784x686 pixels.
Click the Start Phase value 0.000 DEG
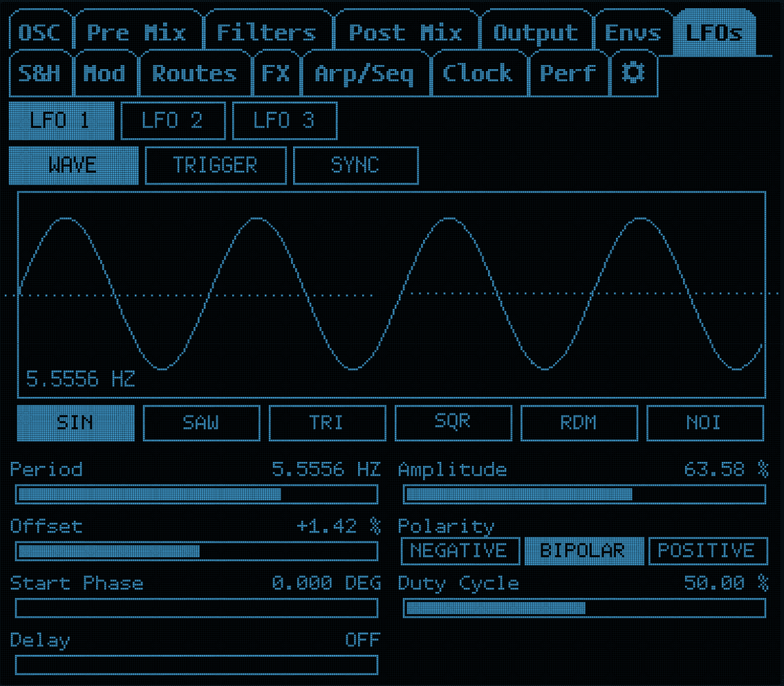tap(326, 583)
